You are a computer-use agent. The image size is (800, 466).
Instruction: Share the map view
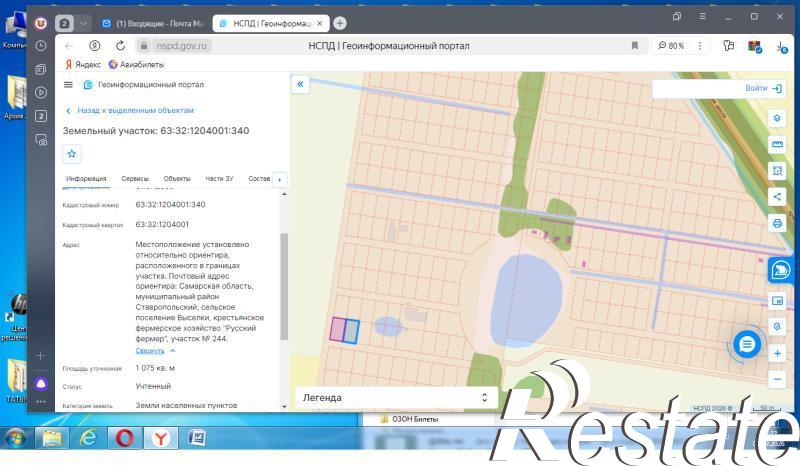pyautogui.click(x=777, y=197)
